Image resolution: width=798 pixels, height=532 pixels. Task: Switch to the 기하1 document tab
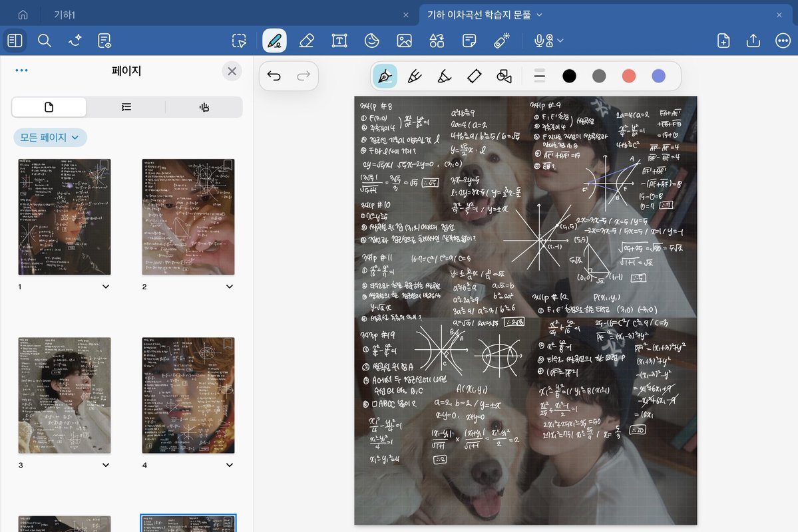[x=65, y=15]
